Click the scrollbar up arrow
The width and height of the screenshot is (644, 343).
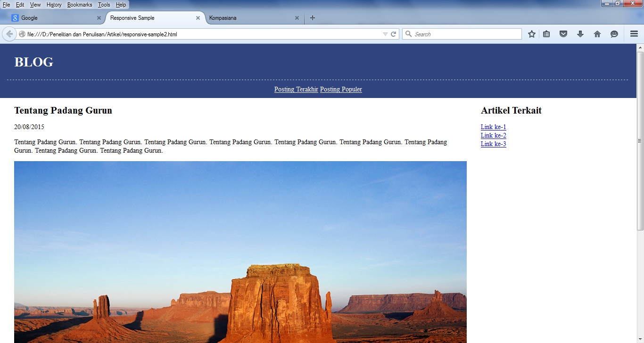point(640,48)
